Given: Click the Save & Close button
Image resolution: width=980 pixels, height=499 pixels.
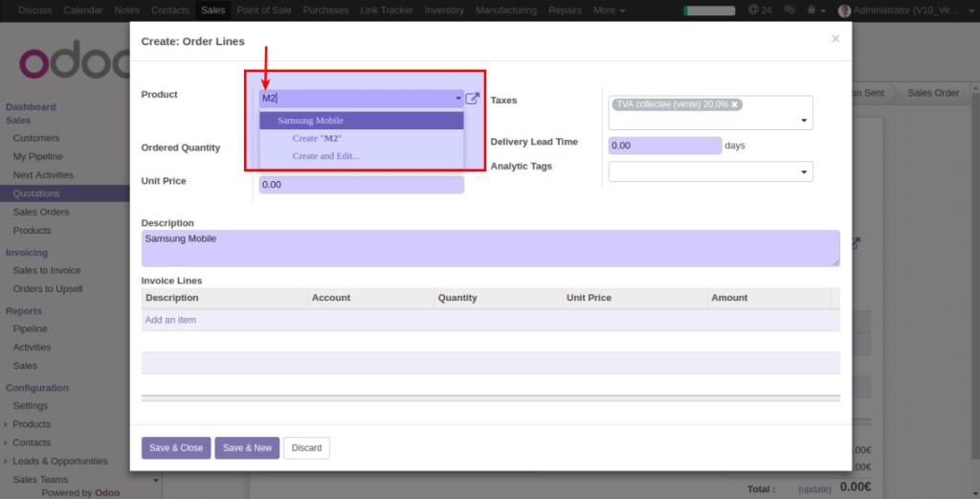Looking at the screenshot, I should (x=176, y=448).
